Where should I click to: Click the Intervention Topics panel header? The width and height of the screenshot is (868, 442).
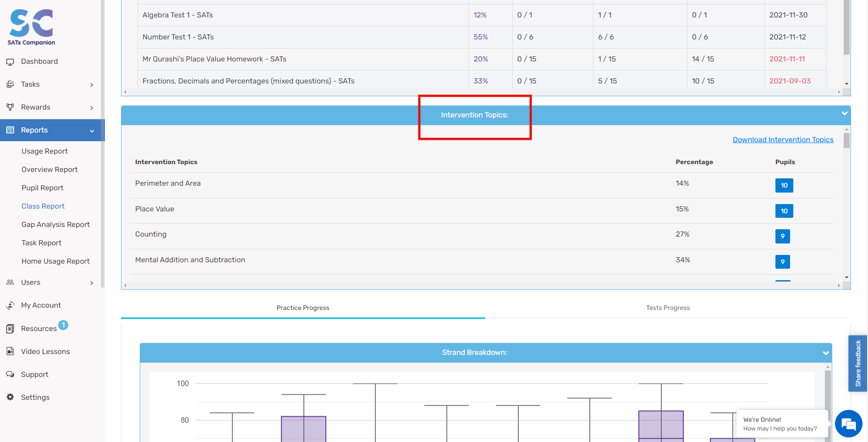tap(486, 115)
